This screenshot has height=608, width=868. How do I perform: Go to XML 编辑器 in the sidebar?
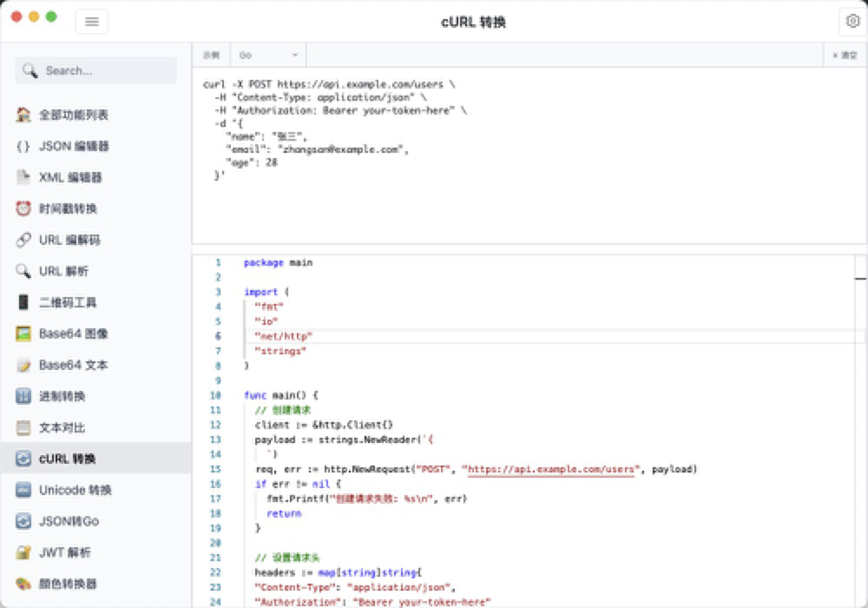70,177
